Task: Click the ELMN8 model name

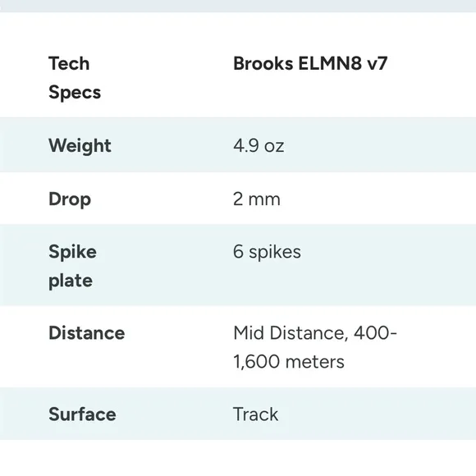Action: pos(330,64)
